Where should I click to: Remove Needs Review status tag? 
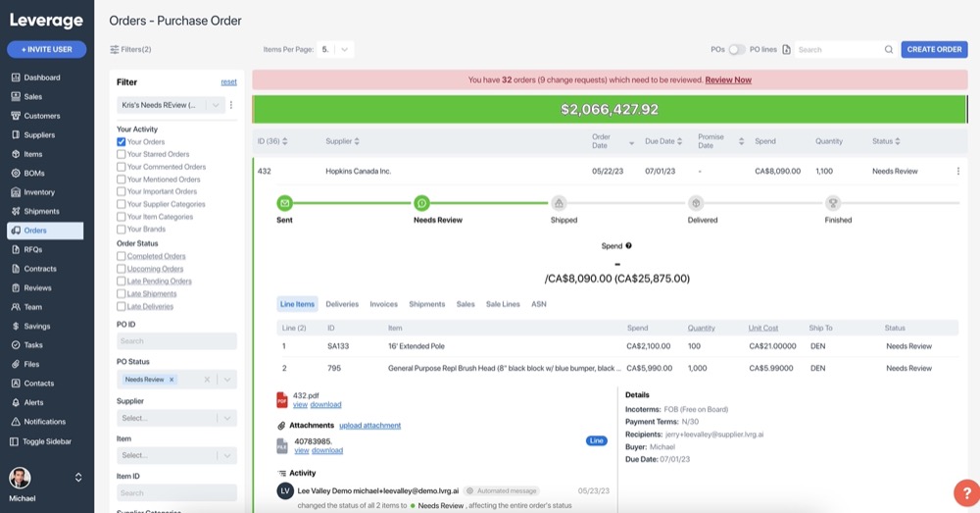(171, 380)
